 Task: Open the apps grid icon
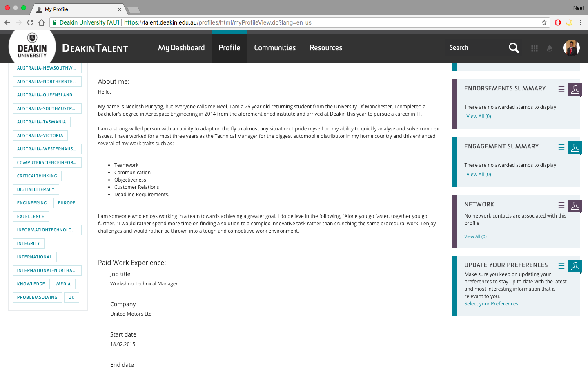535,48
